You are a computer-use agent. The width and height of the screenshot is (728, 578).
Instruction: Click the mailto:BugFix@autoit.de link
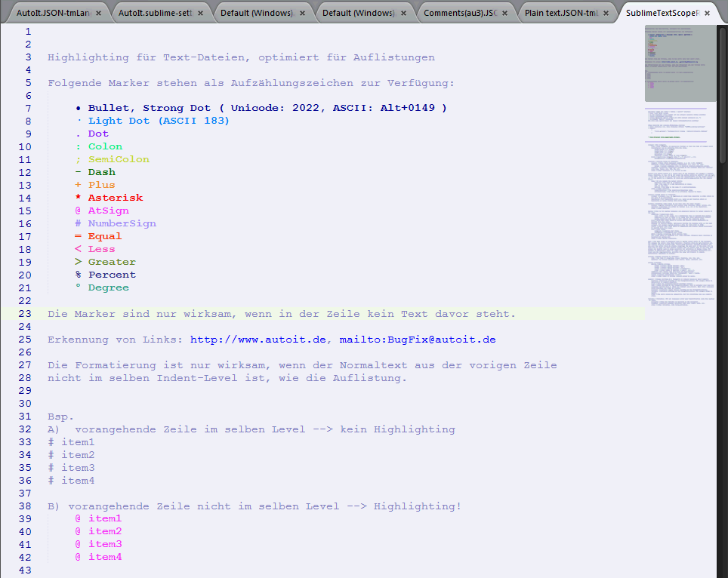point(418,340)
